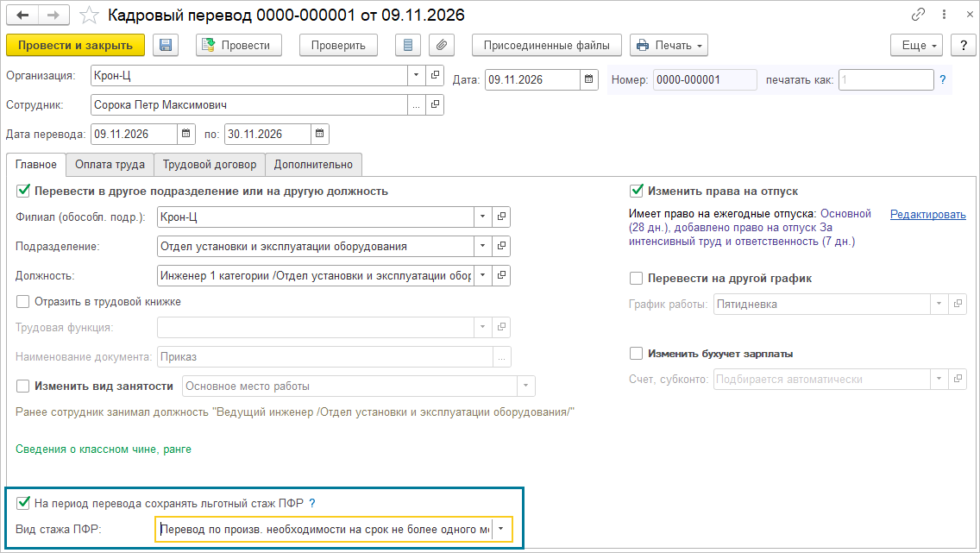Open calendar for the Дата field
The width and height of the screenshot is (980, 553).
(x=588, y=80)
